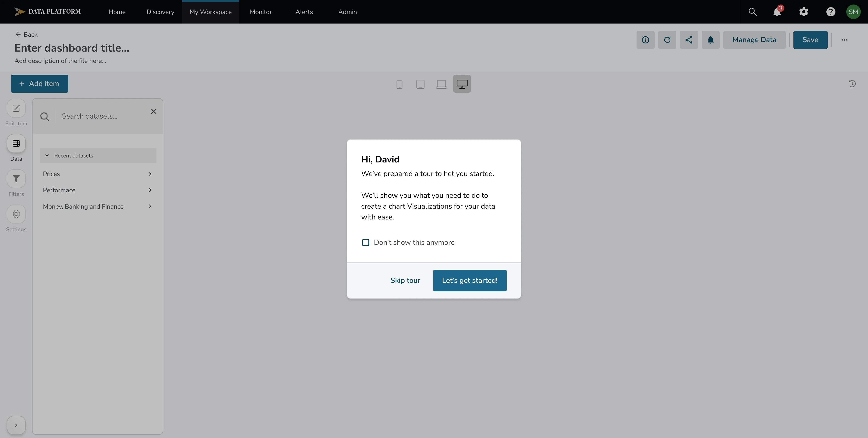Expand the Prices dataset chevron
Image resolution: width=868 pixels, height=438 pixels.
point(150,174)
